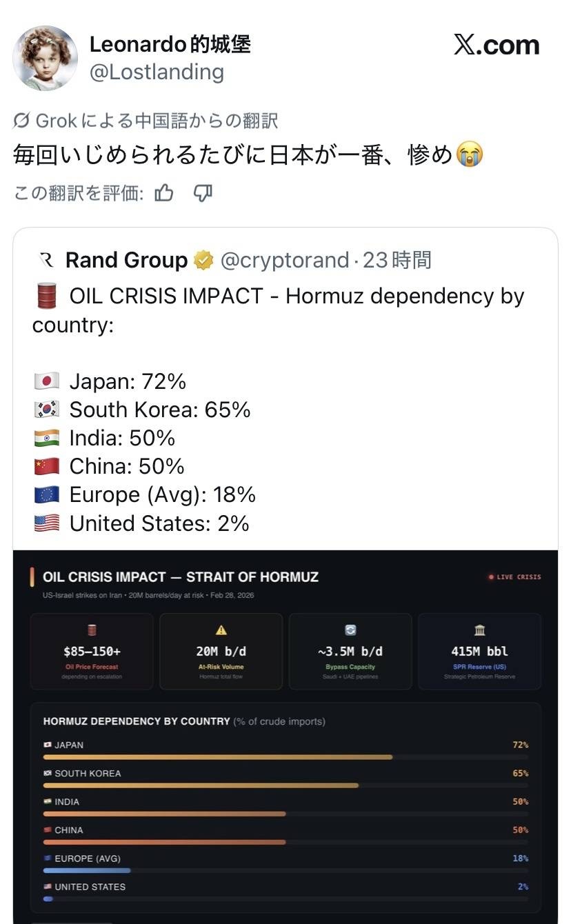Image resolution: width=571 pixels, height=924 pixels.
Task: Click the Grok translation icon
Action: click(21, 121)
